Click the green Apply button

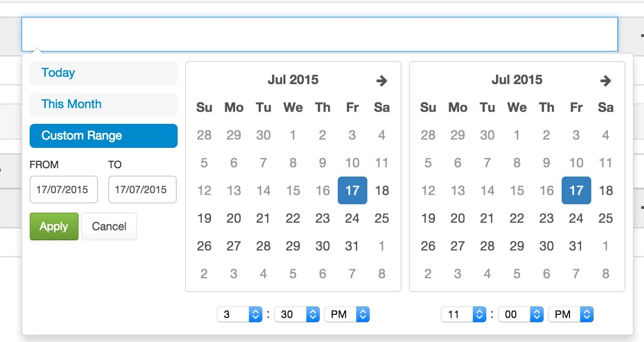54,226
